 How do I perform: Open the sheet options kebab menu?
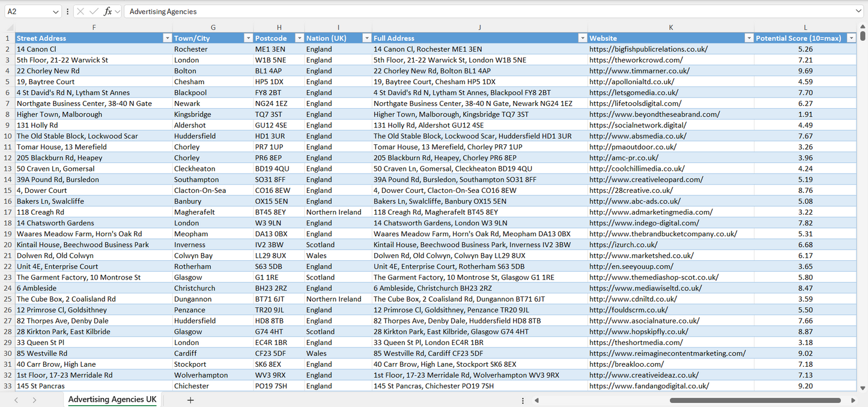click(x=522, y=400)
